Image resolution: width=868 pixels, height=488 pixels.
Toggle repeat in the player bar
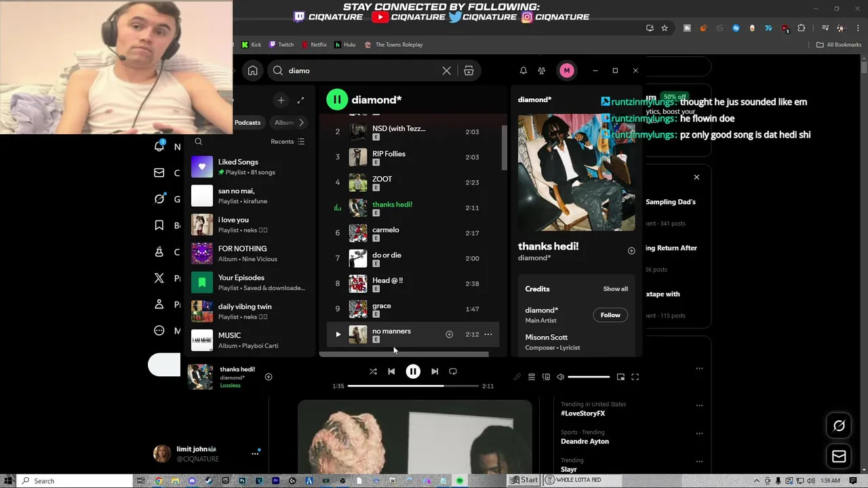point(453,371)
